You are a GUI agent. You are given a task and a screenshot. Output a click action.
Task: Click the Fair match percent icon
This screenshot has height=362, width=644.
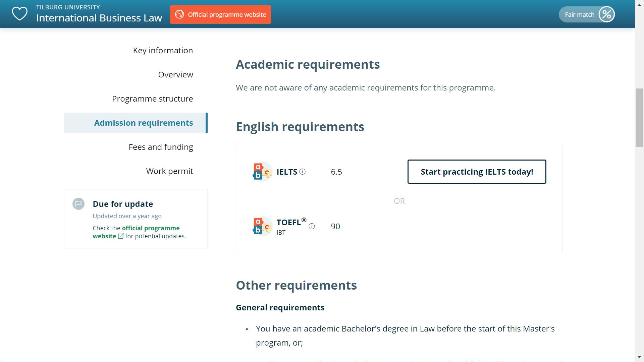[606, 14]
